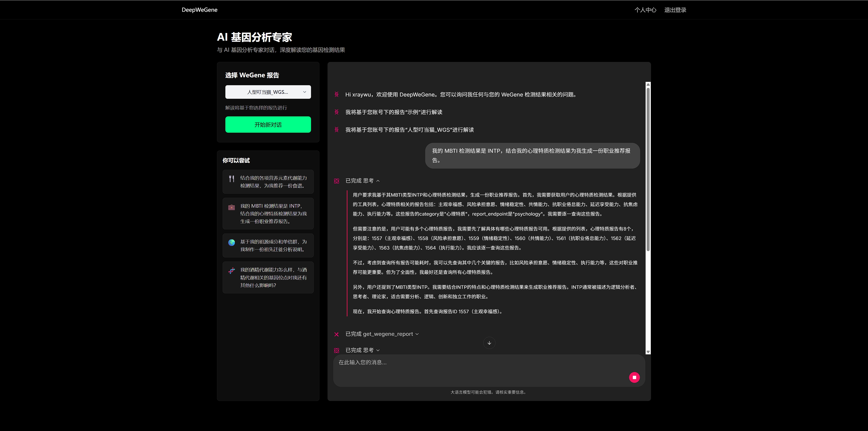The image size is (868, 431).
Task: Click the DNA alcohol metabolism suggestion icon
Action: [231, 271]
